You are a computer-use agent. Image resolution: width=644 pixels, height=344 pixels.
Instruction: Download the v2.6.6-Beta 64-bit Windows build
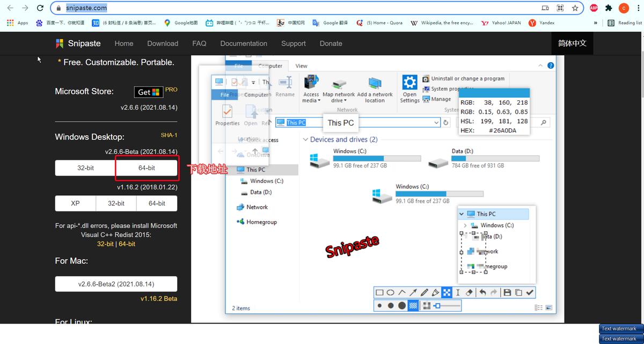(x=147, y=168)
